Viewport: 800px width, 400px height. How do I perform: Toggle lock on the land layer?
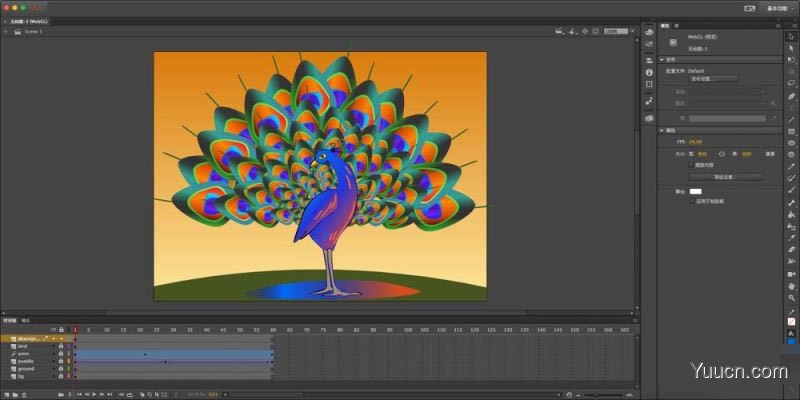tap(61, 346)
